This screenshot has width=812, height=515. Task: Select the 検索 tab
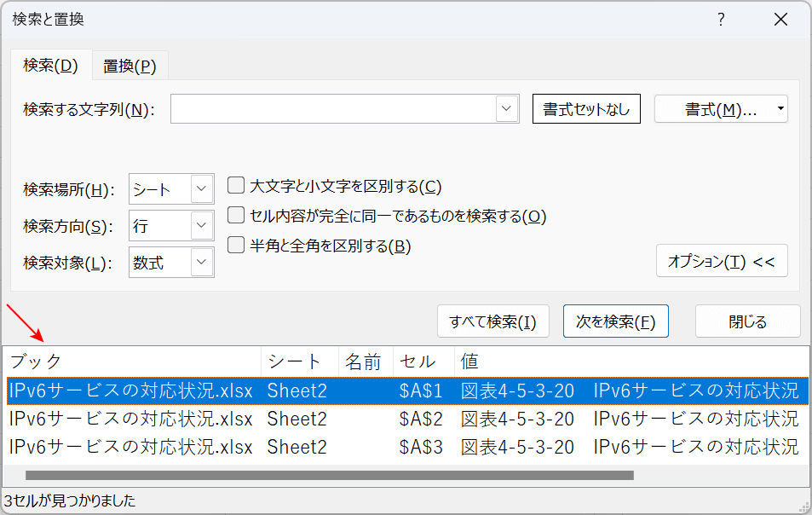click(50, 65)
